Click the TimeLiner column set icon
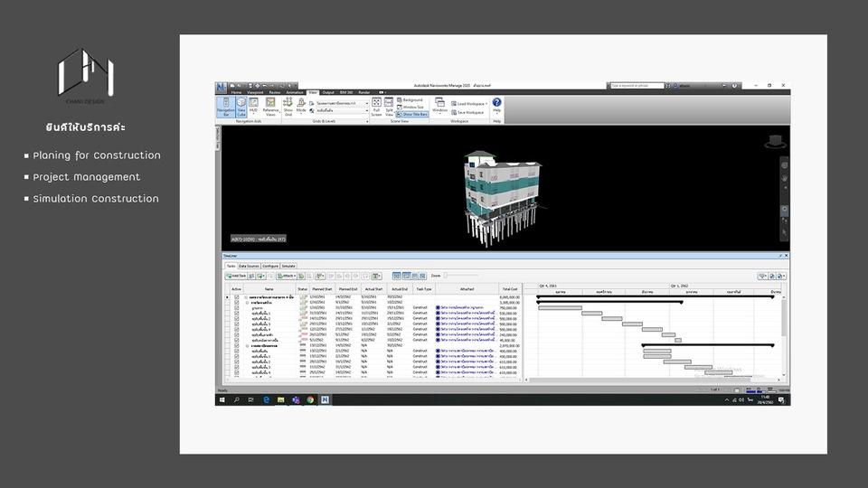Viewport: 868px width, 488px height. [376, 276]
